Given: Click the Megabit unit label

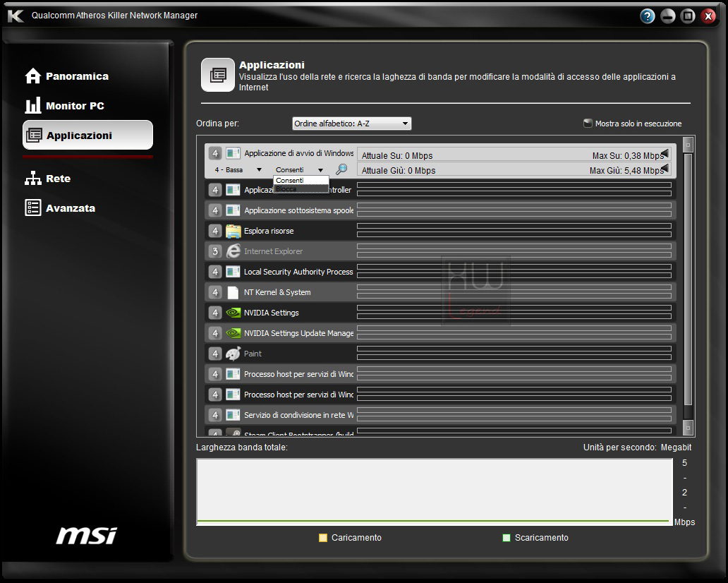Looking at the screenshot, I should [676, 447].
